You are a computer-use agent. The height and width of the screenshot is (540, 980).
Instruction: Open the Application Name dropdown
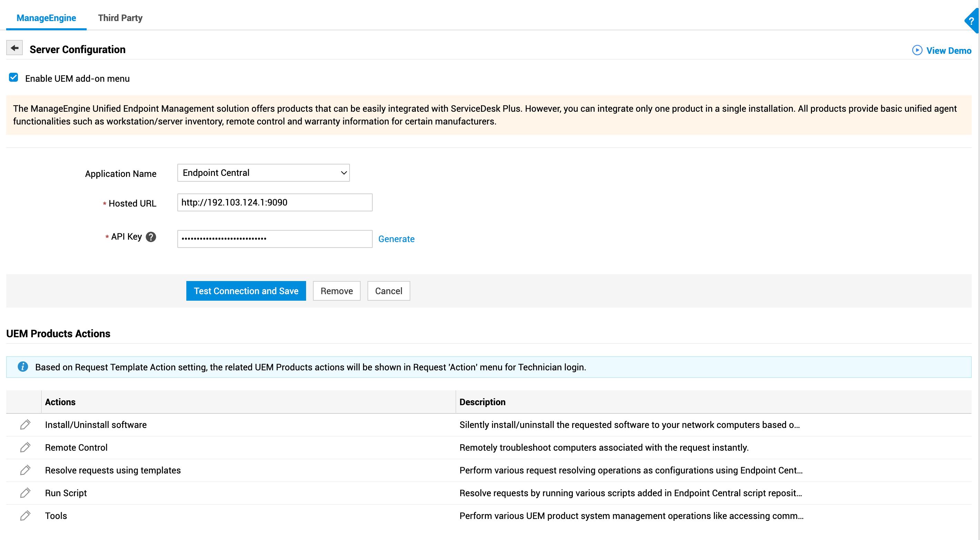click(263, 173)
